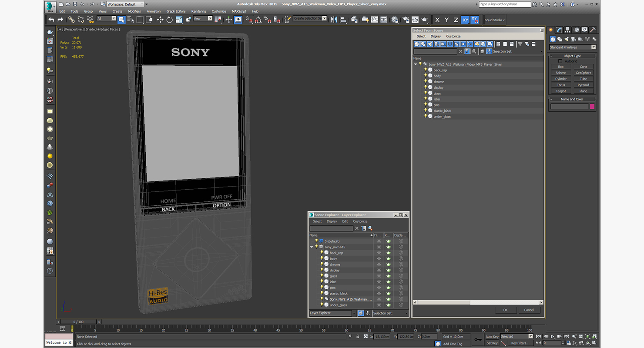This screenshot has height=348, width=644.
Task: Create a GeoSphere primitive
Action: tap(584, 73)
